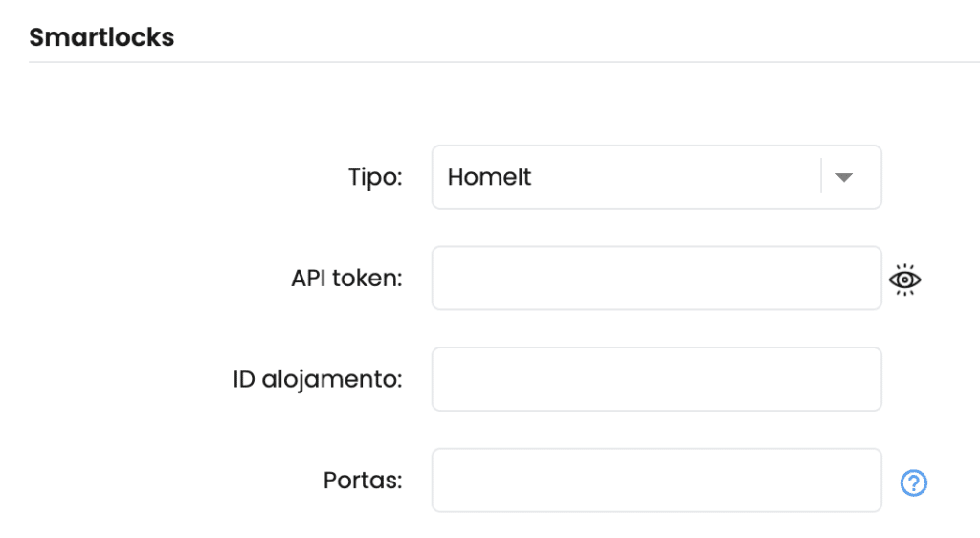This screenshot has height=538, width=980.
Task: Click into the ID alojamento field
Action: [x=657, y=379]
